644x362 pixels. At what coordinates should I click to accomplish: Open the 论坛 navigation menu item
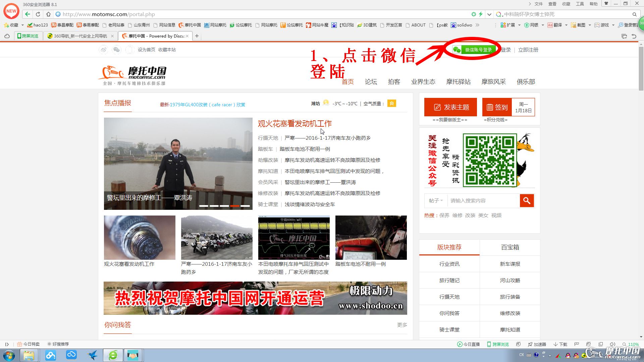pyautogui.click(x=371, y=81)
